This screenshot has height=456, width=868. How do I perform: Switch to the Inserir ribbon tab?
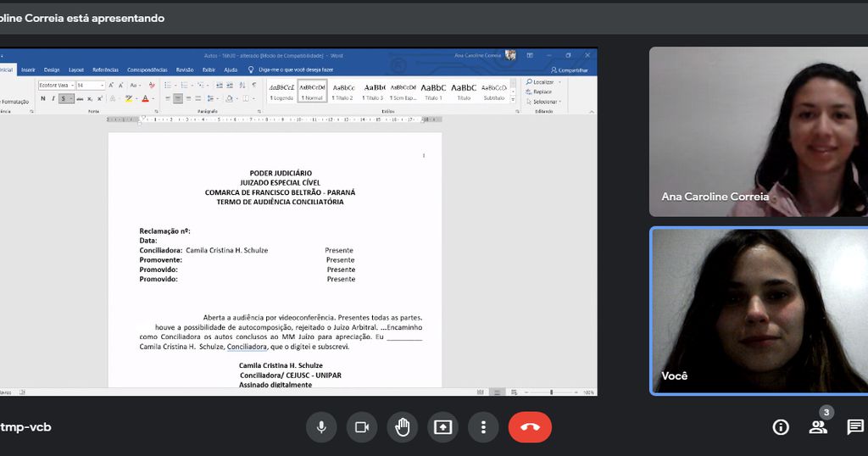pos(29,70)
